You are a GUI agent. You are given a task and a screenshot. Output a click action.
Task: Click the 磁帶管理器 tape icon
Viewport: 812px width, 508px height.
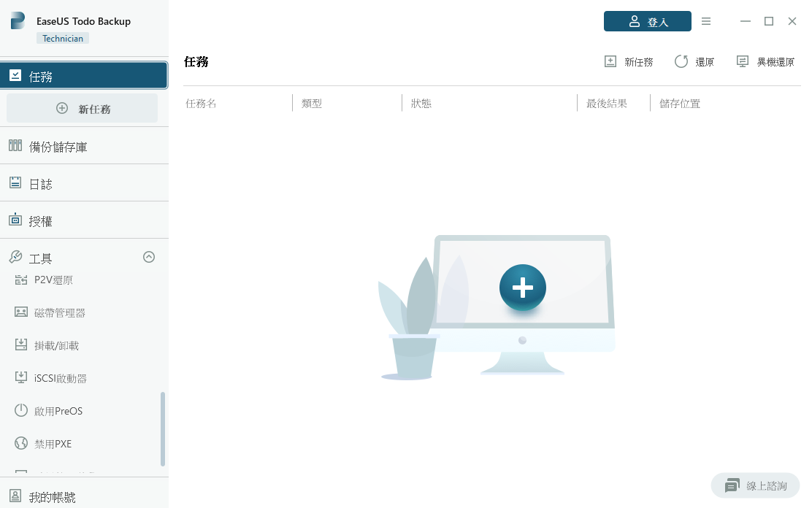(x=21, y=312)
